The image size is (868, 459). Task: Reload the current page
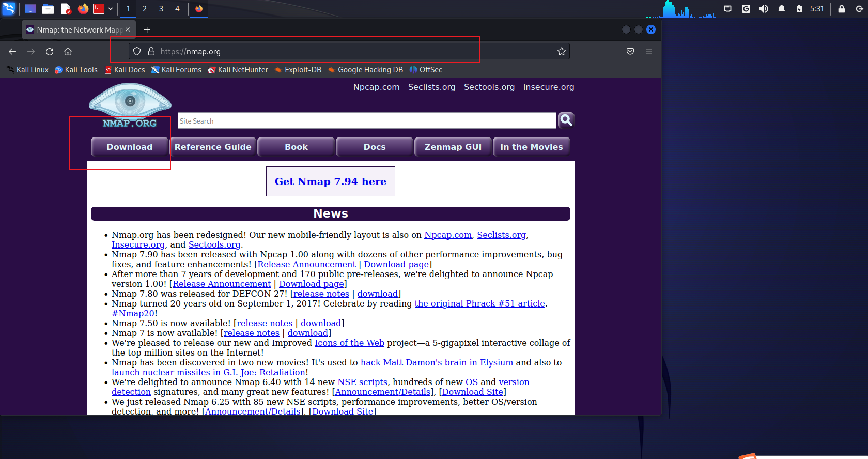[50, 51]
